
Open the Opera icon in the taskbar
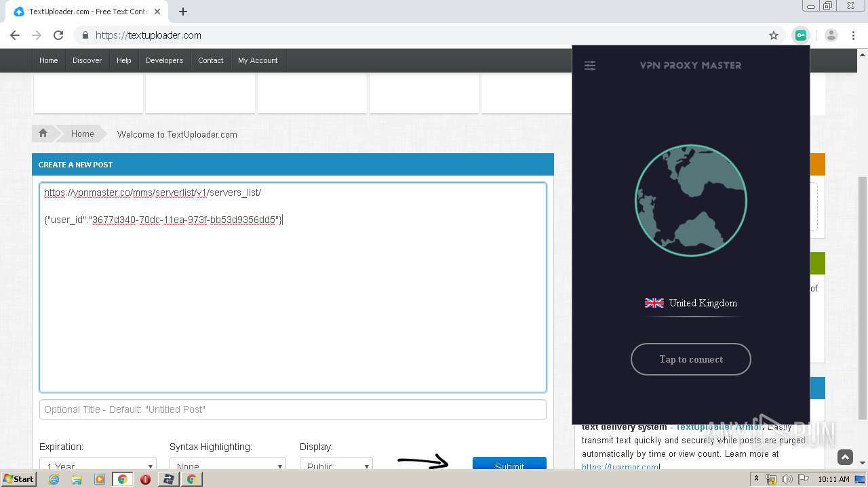click(x=145, y=479)
